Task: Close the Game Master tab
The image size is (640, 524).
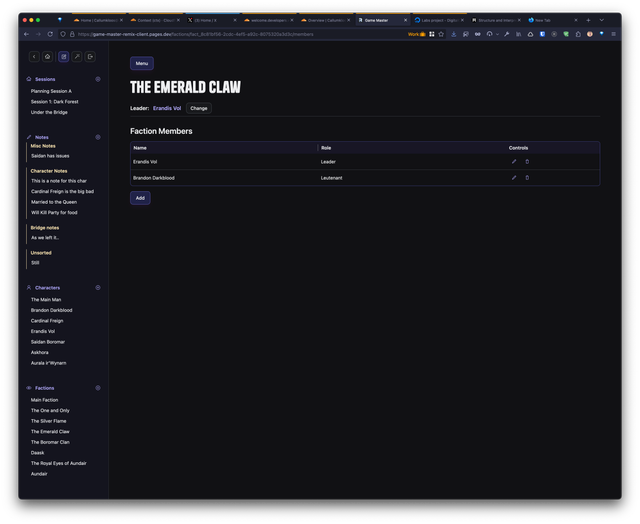Action: [405, 20]
